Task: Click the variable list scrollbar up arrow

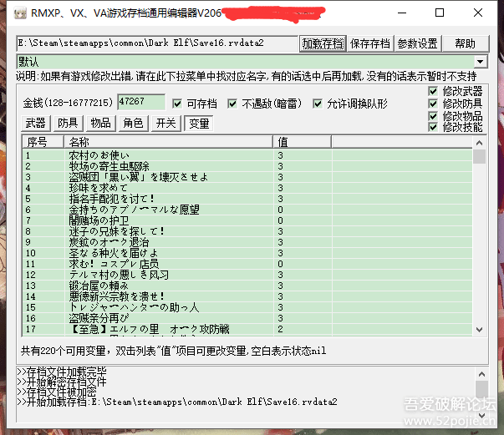Action: 479,144
